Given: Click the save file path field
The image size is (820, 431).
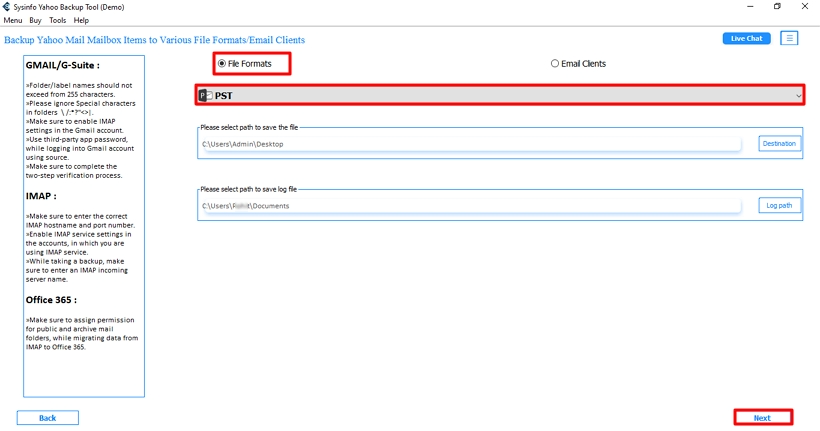Looking at the screenshot, I should (471, 144).
